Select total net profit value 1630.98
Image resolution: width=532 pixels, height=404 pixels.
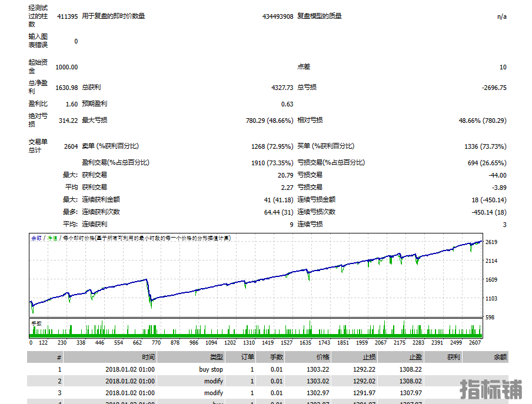tap(66, 88)
